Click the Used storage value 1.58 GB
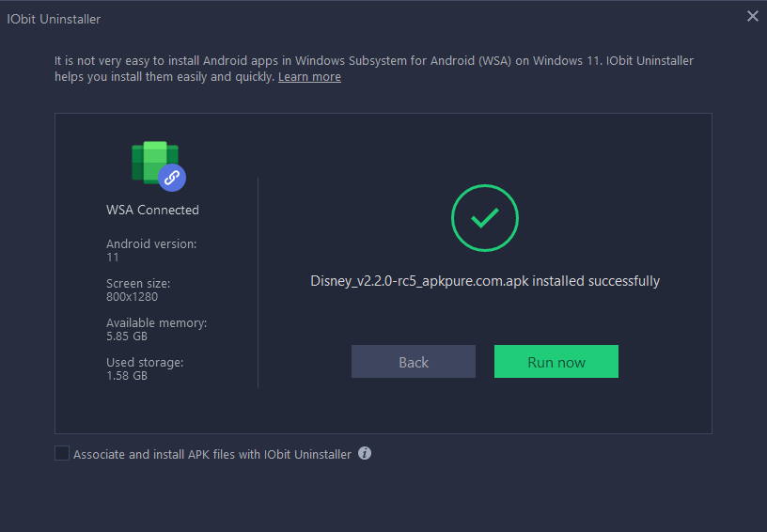 pos(127,376)
